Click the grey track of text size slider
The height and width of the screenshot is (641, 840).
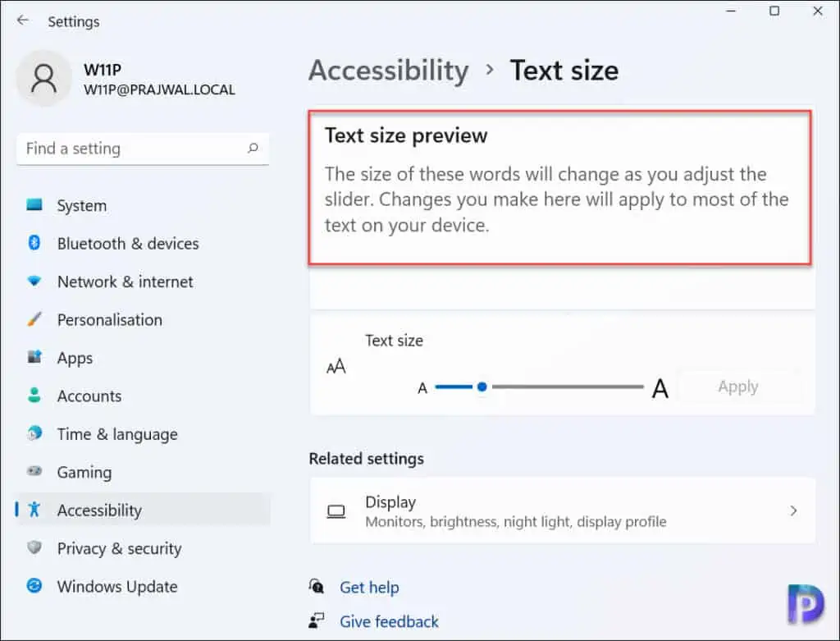coord(568,387)
